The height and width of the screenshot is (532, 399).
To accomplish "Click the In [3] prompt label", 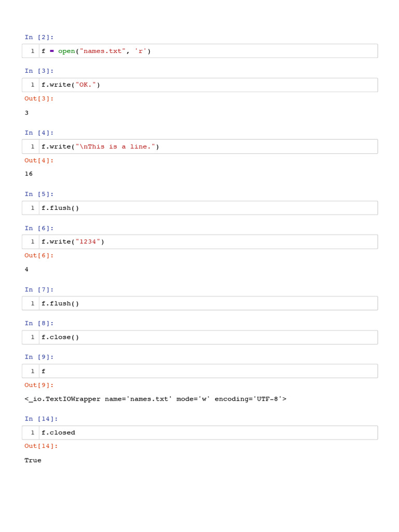I will tap(39, 71).
